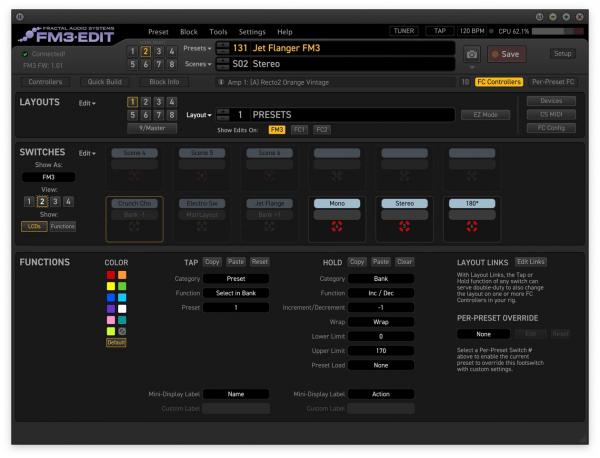Click the red ring on Stereo switch

(404, 227)
